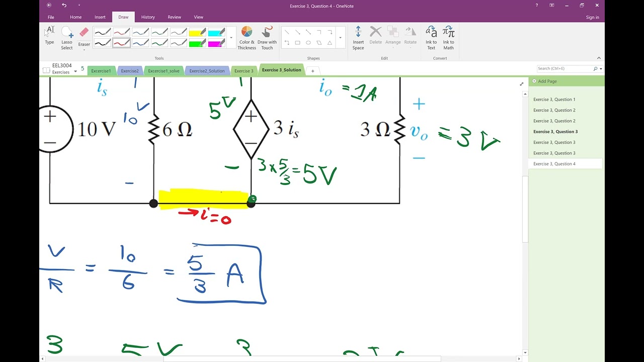
Task: Click Add Page
Action: coord(547,81)
